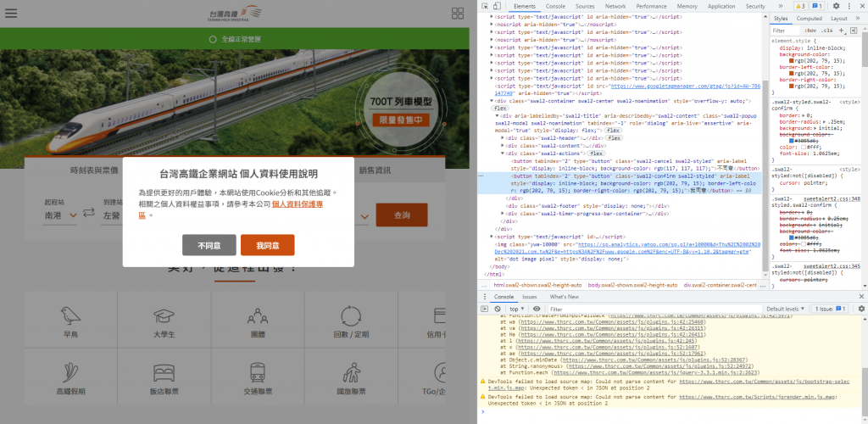Switch to the Memory tab
The width and height of the screenshot is (868, 424).
(x=687, y=6)
